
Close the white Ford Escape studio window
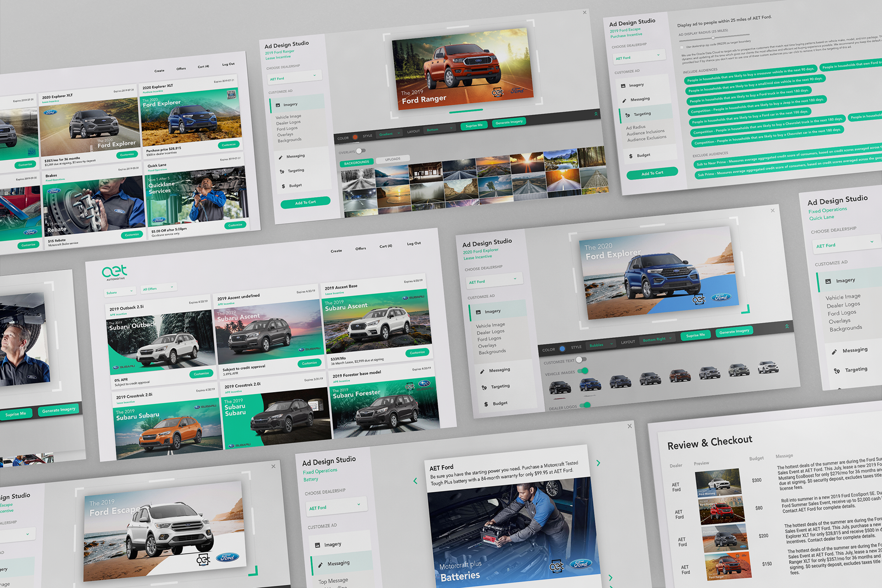click(x=273, y=466)
